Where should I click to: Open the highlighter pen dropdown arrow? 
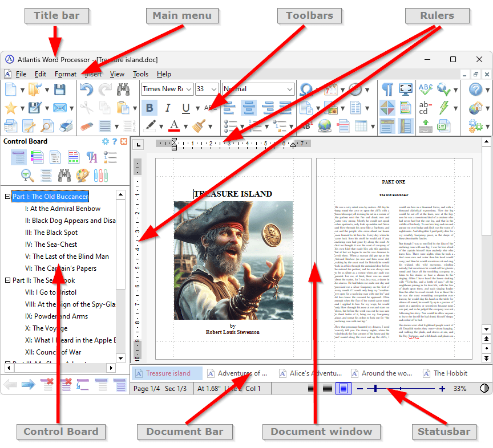pyautogui.click(x=161, y=127)
